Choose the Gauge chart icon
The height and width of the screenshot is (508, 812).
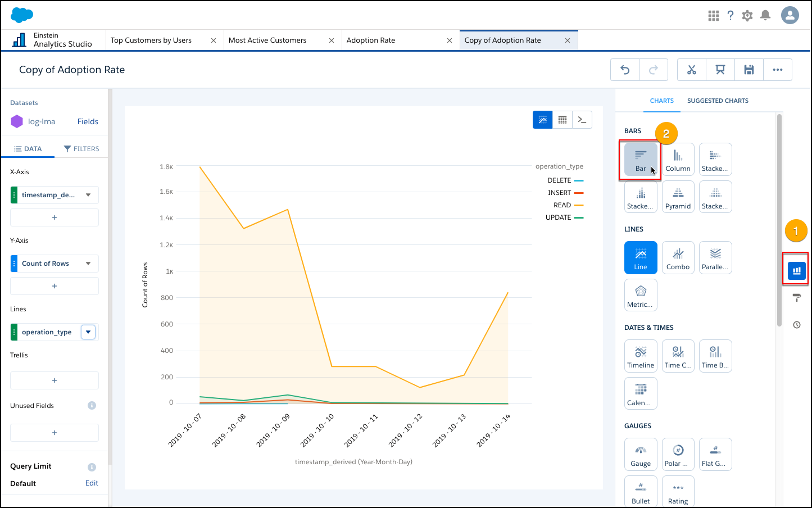[x=641, y=454]
